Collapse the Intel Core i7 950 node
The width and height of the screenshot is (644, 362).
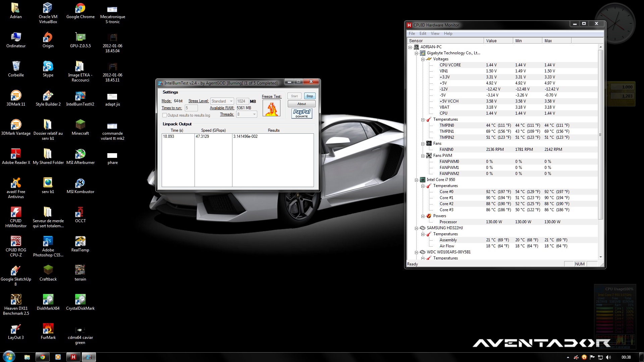pos(417,180)
